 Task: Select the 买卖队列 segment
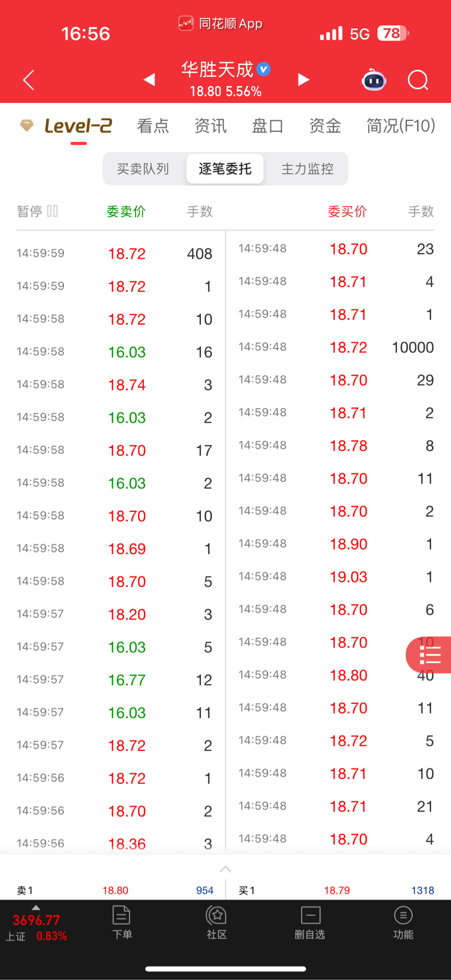click(x=143, y=169)
